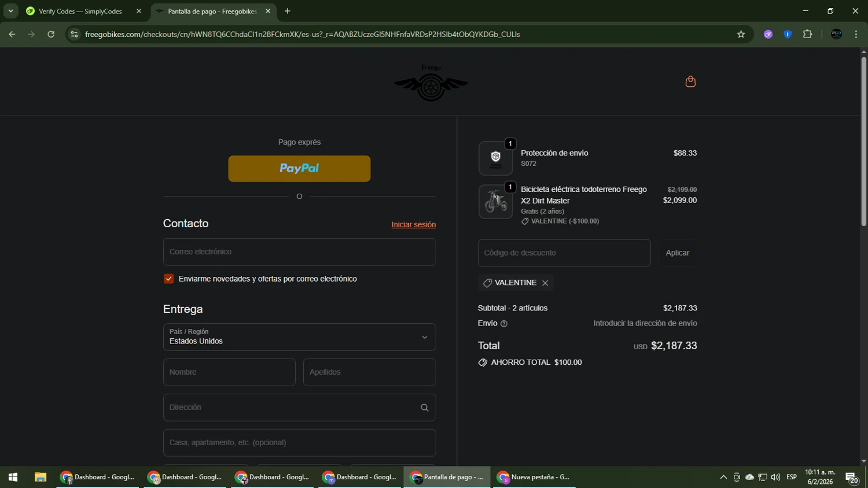Expand the tab search dropdown arrow
This screenshot has height=488, width=868.
coord(10,11)
